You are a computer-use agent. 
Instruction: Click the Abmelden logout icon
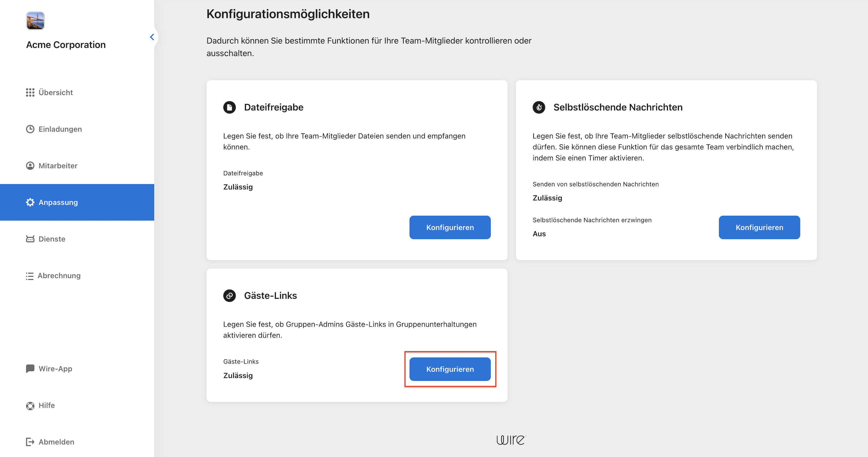pyautogui.click(x=30, y=442)
